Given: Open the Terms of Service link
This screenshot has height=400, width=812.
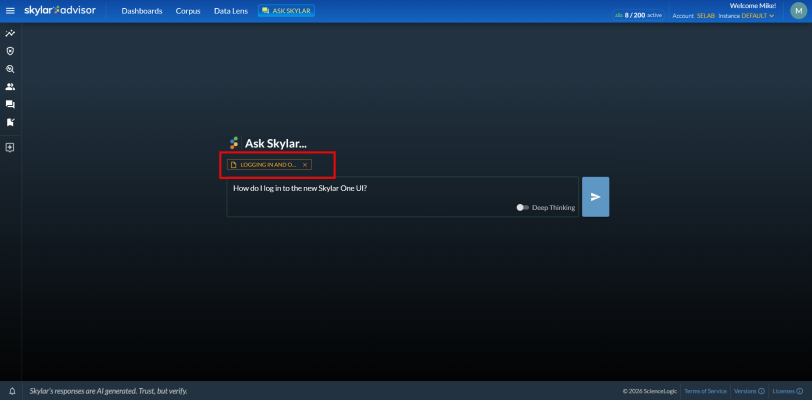Looking at the screenshot, I should [x=705, y=391].
